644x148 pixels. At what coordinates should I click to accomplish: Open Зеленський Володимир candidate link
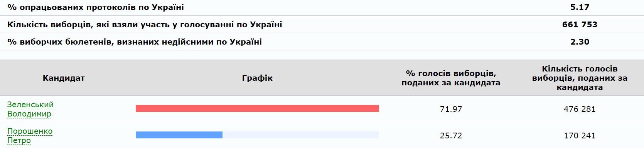point(30,109)
